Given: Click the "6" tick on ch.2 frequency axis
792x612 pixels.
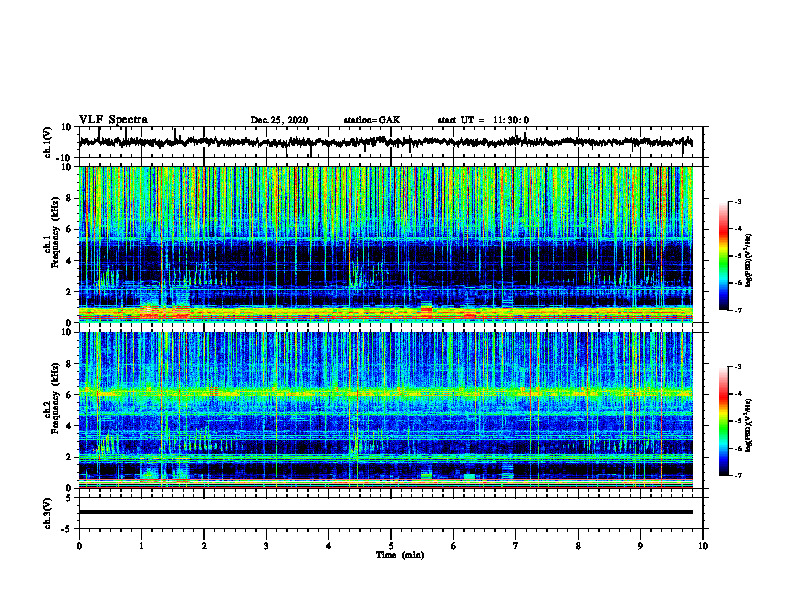Looking at the screenshot, I should click(69, 395).
